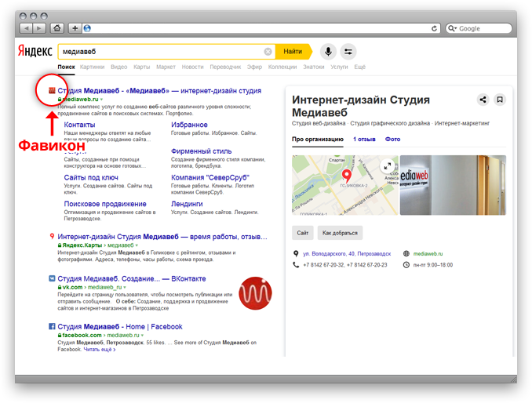Click the mediaweb.ru red favicon

(x=52, y=90)
